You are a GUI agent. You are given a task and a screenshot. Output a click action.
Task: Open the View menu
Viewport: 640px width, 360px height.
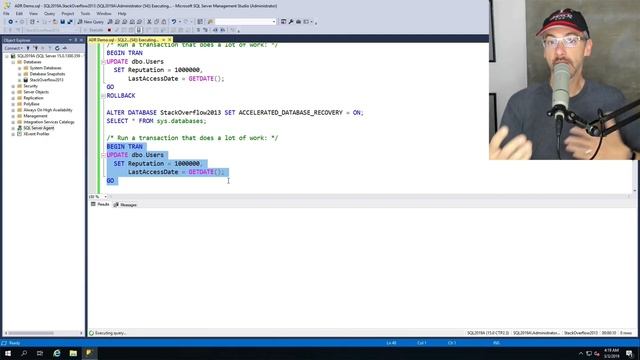click(33, 13)
